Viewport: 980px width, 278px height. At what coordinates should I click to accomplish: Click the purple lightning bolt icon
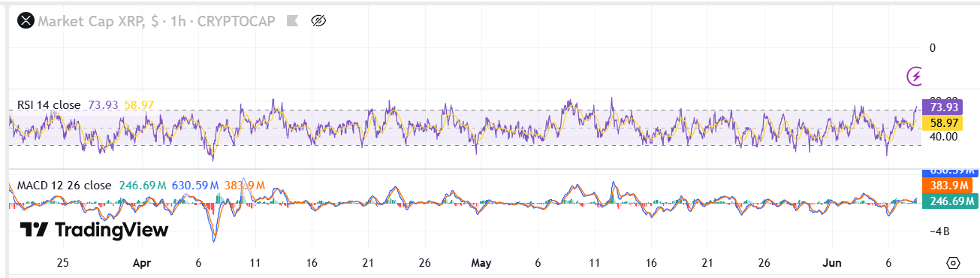[915, 75]
